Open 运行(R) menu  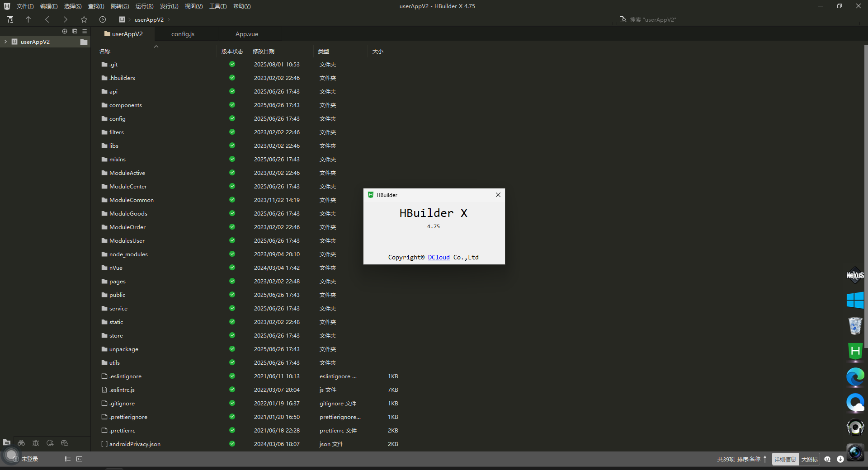pyautogui.click(x=144, y=6)
